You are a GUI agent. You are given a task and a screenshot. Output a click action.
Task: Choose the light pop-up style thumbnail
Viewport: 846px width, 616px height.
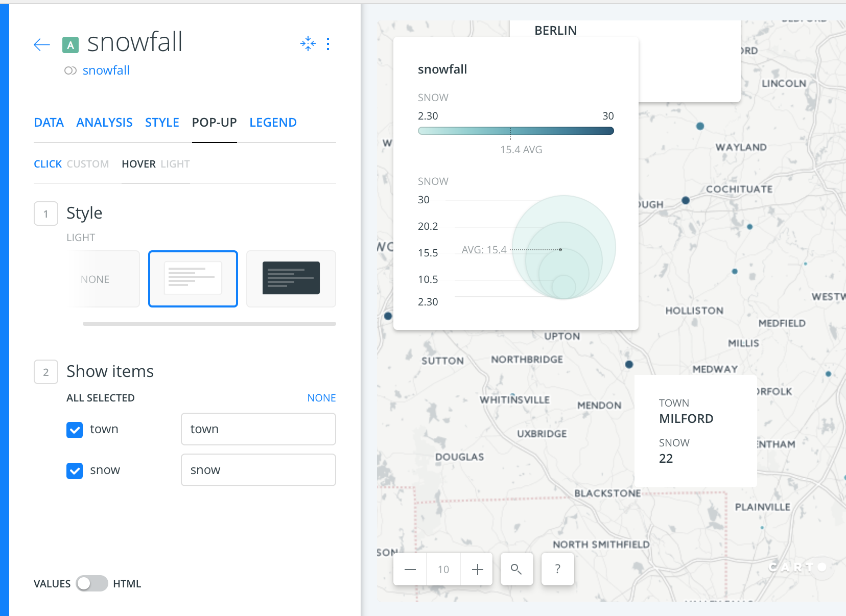click(x=193, y=279)
